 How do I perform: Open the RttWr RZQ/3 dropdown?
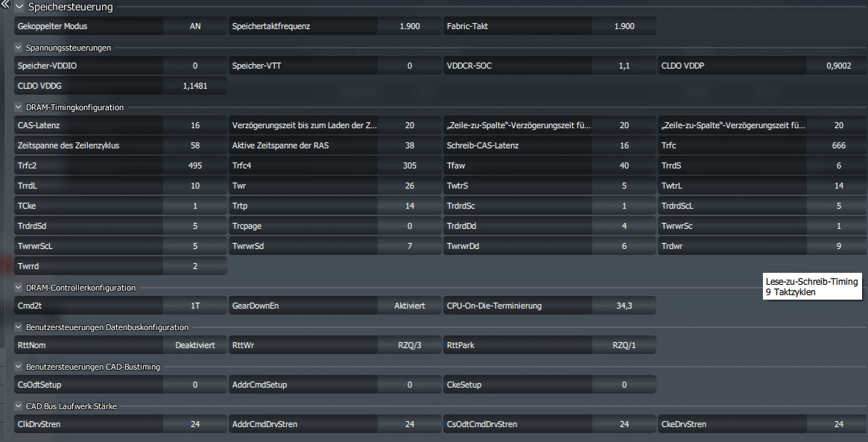(x=410, y=345)
